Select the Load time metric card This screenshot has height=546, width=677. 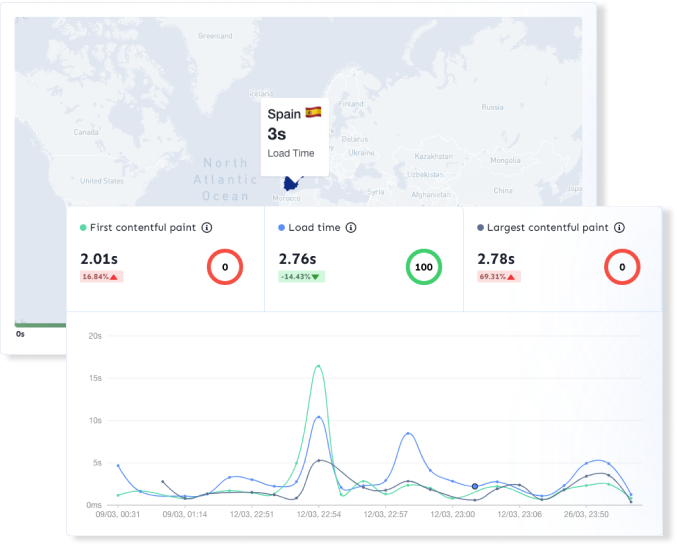pos(363,258)
